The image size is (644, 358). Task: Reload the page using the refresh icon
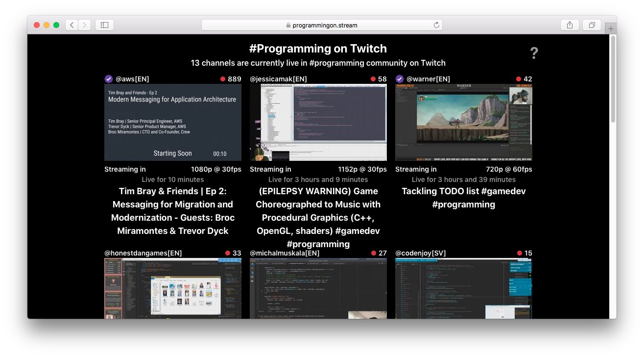tap(436, 25)
